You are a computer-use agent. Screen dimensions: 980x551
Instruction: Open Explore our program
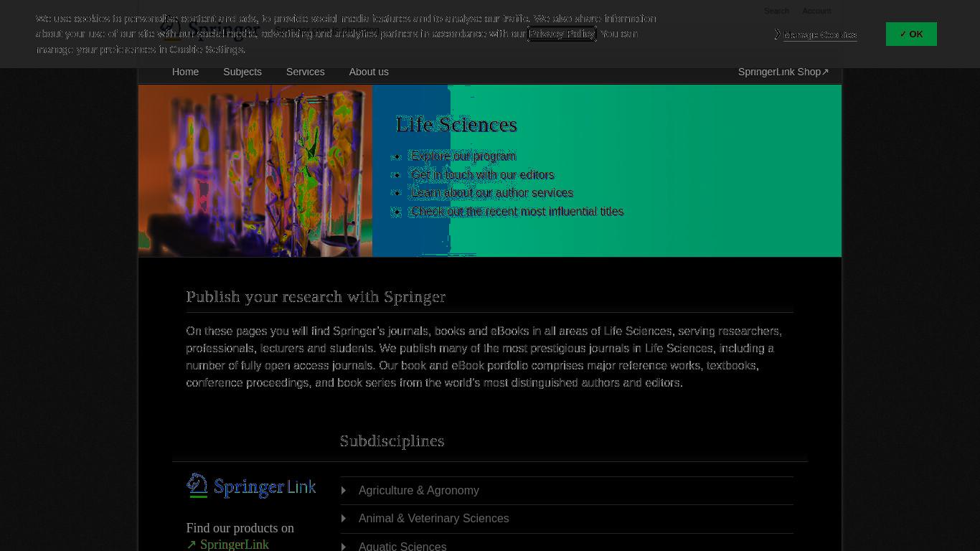point(463,156)
